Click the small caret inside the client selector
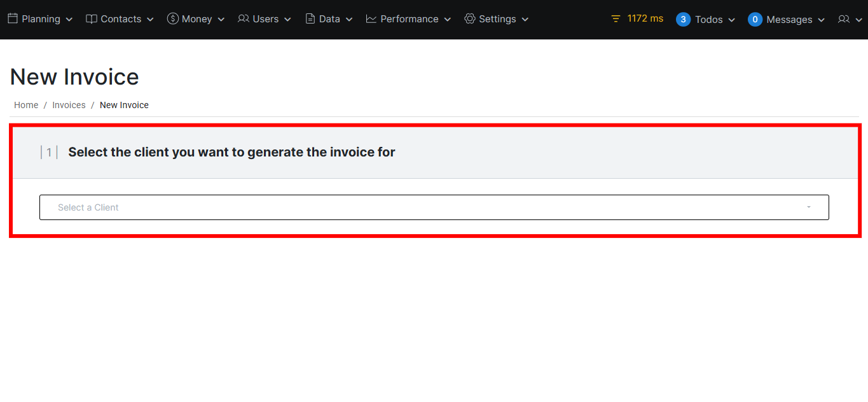 [x=809, y=207]
